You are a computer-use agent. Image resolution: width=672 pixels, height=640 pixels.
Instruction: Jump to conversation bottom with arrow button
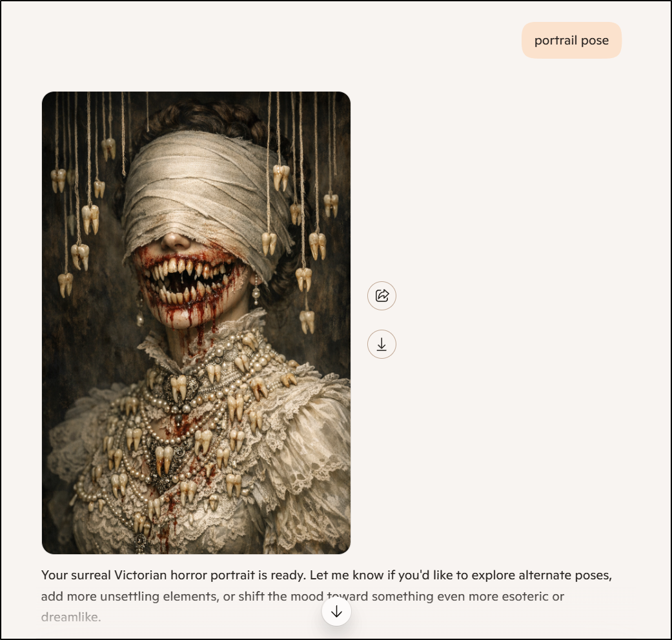[x=336, y=612]
